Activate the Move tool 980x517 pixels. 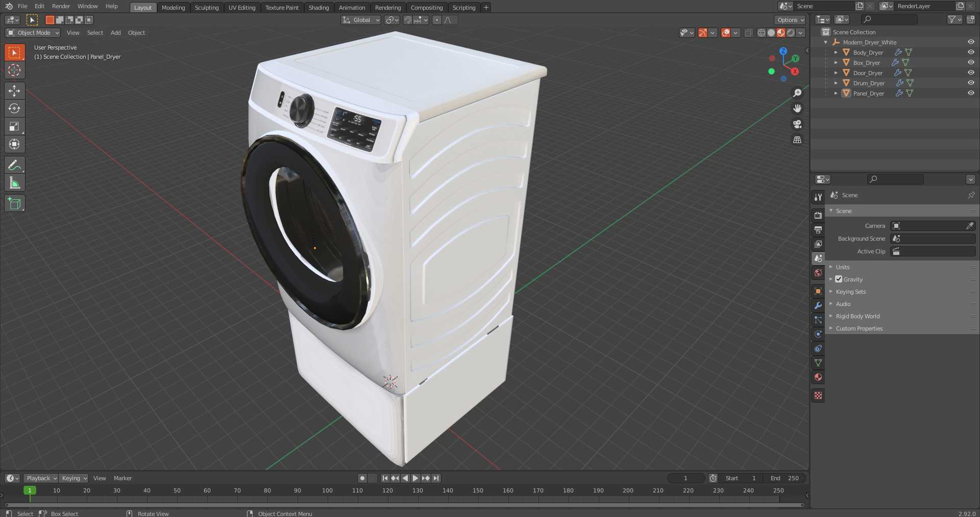tap(14, 90)
